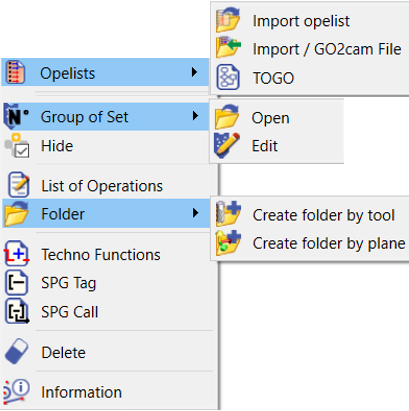Screen dimensions: 409x411
Task: Click the Import opelist folder icon
Action: (228, 20)
